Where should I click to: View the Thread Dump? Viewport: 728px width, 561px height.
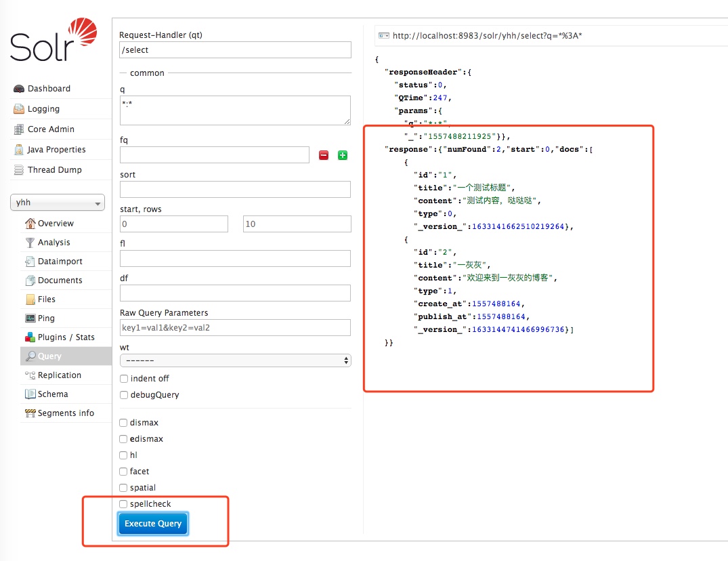(54, 170)
